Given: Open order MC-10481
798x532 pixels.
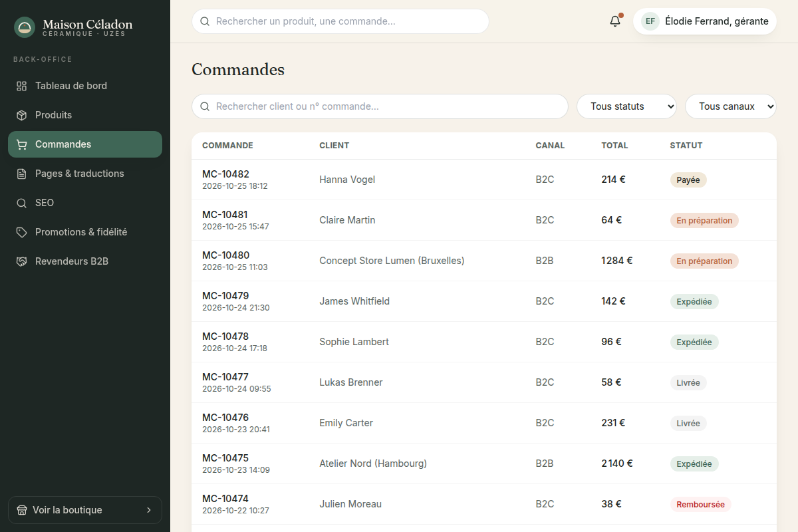Looking at the screenshot, I should 225,215.
